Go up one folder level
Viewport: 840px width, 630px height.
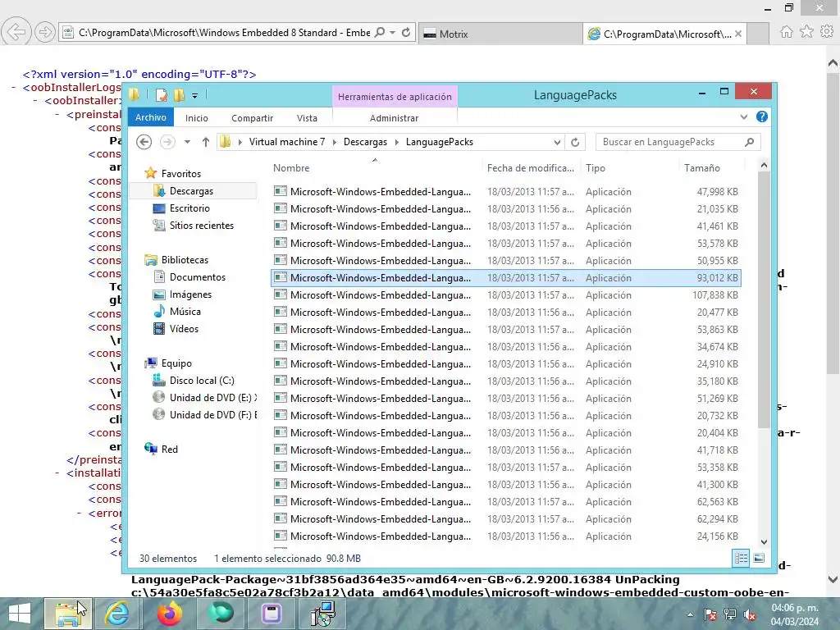click(206, 142)
